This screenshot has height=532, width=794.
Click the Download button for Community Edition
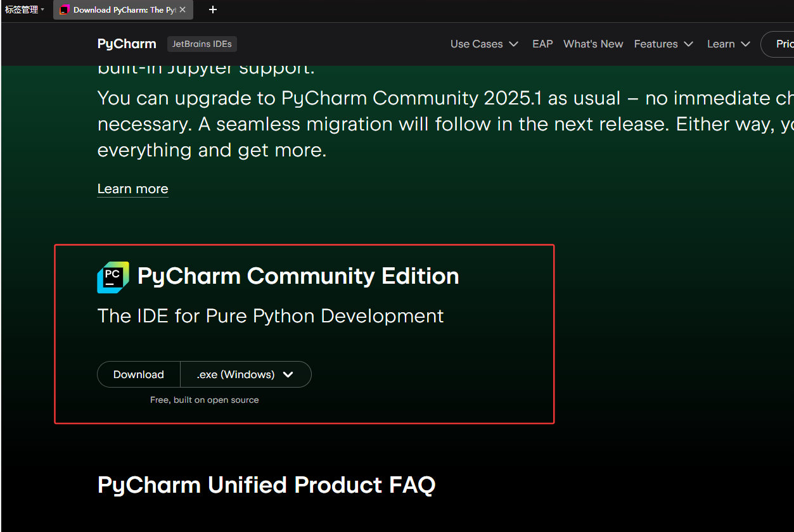coord(139,374)
